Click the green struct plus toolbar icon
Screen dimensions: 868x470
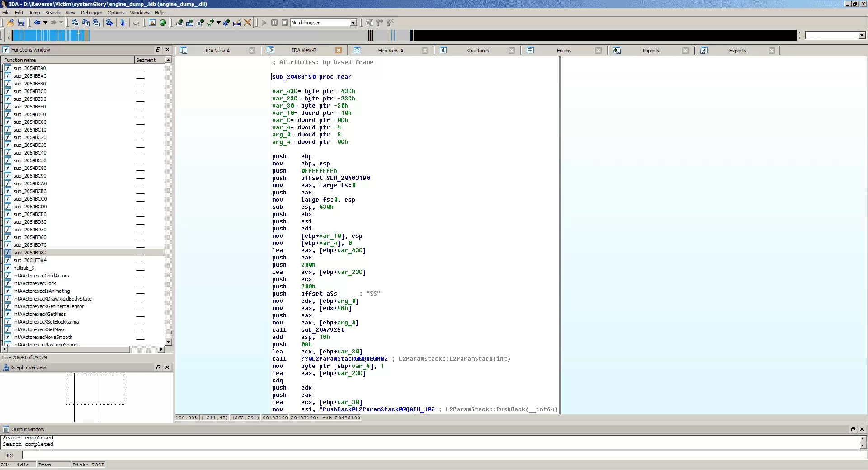(211, 23)
